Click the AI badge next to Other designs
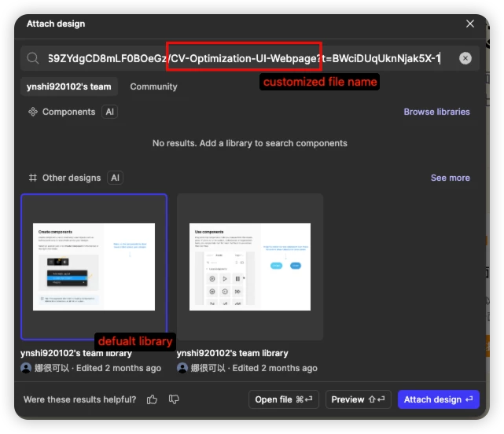Image resolution: width=504 pixels, height=434 pixels. coord(115,178)
